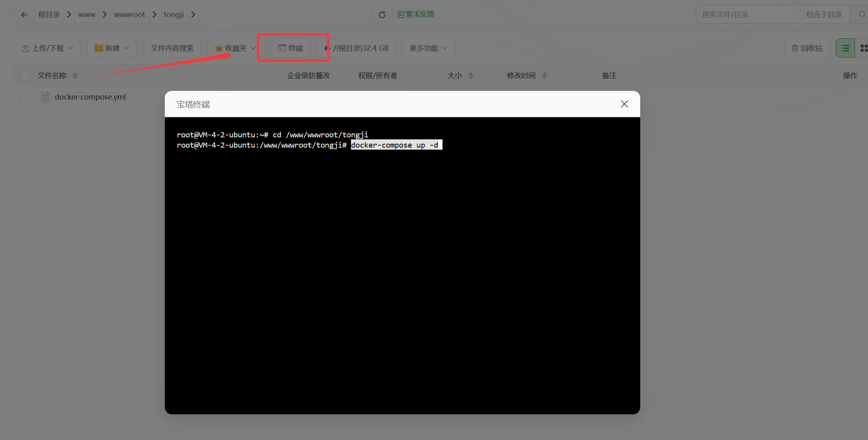Check the docker-compose.yml row checkbox

pos(25,97)
